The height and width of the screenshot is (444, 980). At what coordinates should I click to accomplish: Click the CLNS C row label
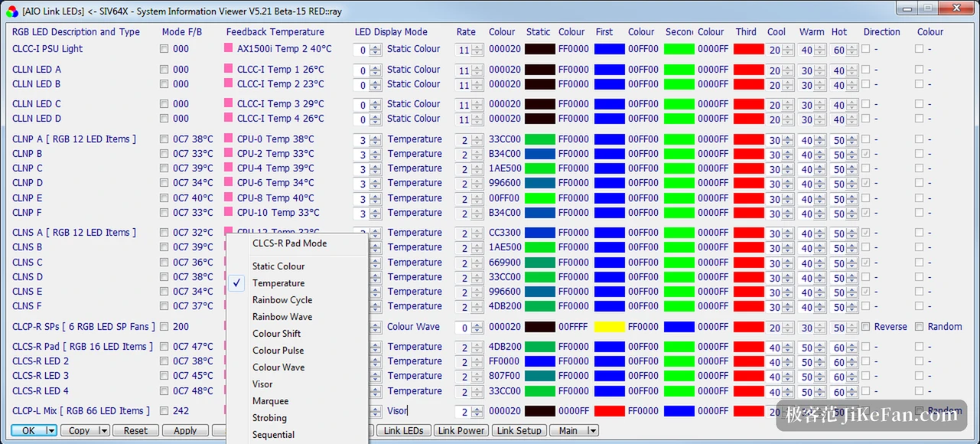[x=28, y=262]
